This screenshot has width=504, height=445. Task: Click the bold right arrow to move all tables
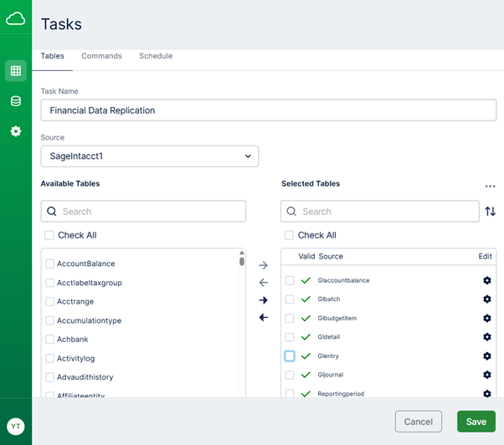tap(263, 300)
